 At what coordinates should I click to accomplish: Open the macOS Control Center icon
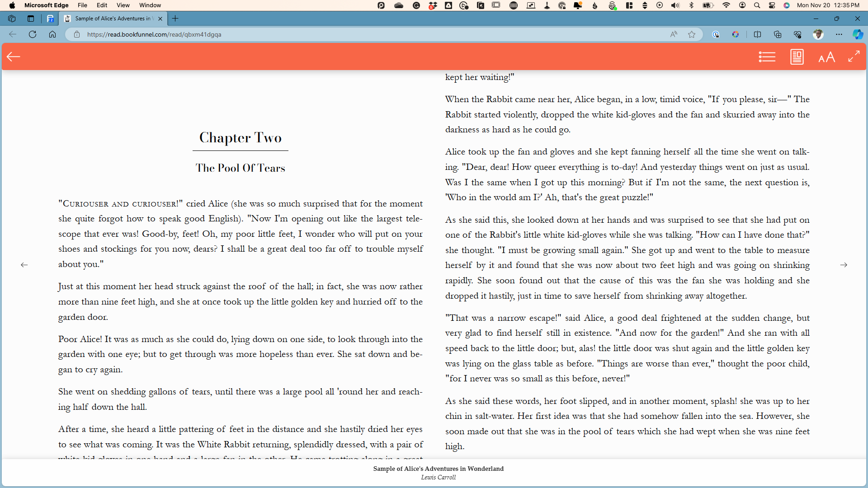point(772,5)
